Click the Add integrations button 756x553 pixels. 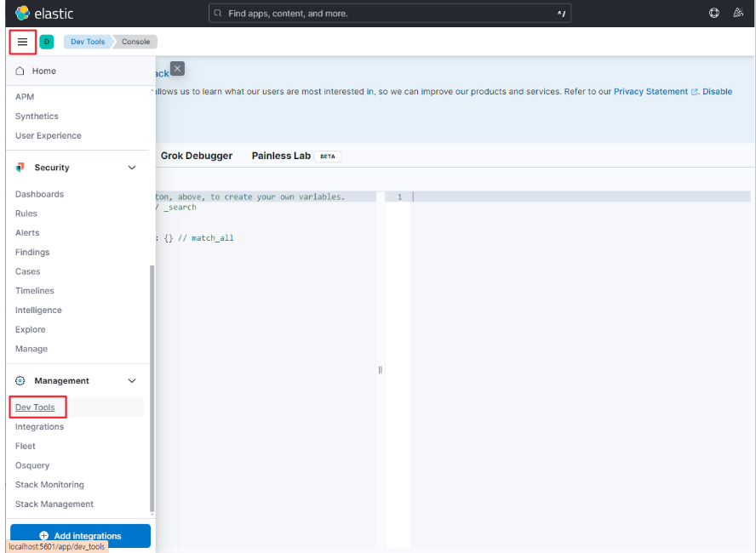click(81, 536)
